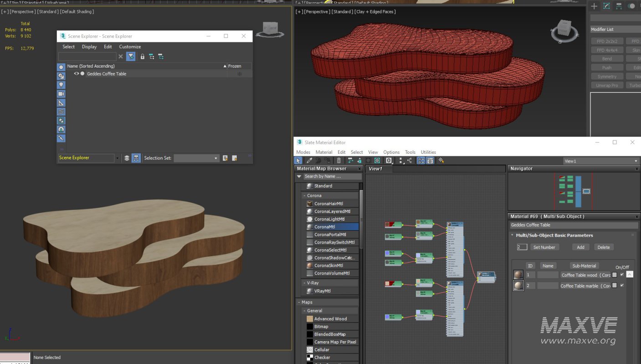This screenshot has height=364, width=641.
Task: Toggle visibility eye of Geddes Coffee Table
Action: click(x=77, y=74)
